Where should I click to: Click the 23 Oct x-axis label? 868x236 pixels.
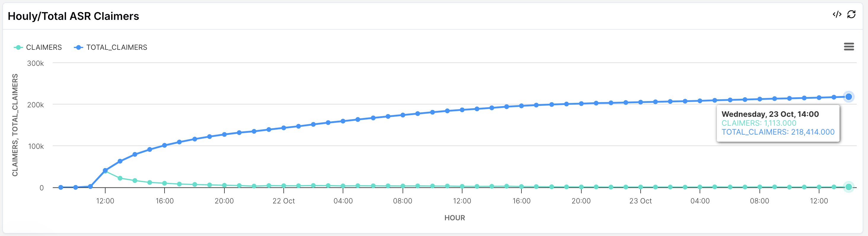click(x=641, y=201)
